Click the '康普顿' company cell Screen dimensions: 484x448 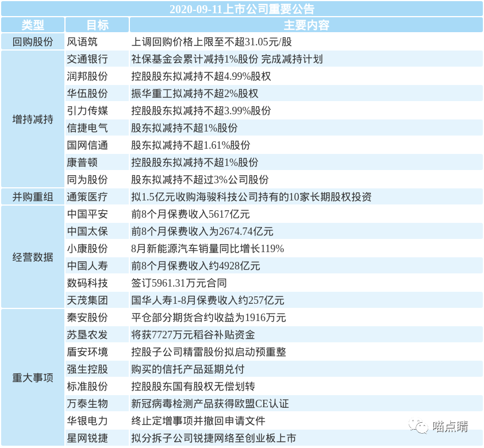point(97,162)
